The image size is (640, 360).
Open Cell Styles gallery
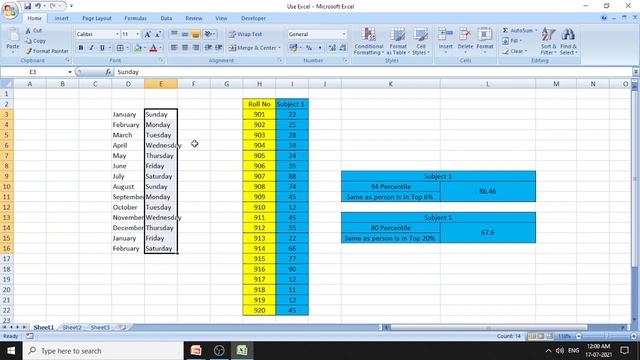(421, 41)
